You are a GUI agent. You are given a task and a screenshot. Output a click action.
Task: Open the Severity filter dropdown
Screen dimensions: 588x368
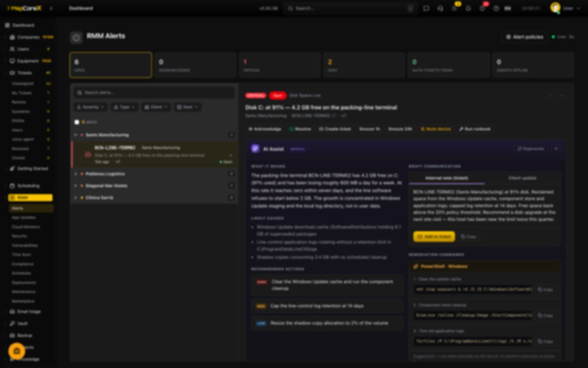[91, 107]
